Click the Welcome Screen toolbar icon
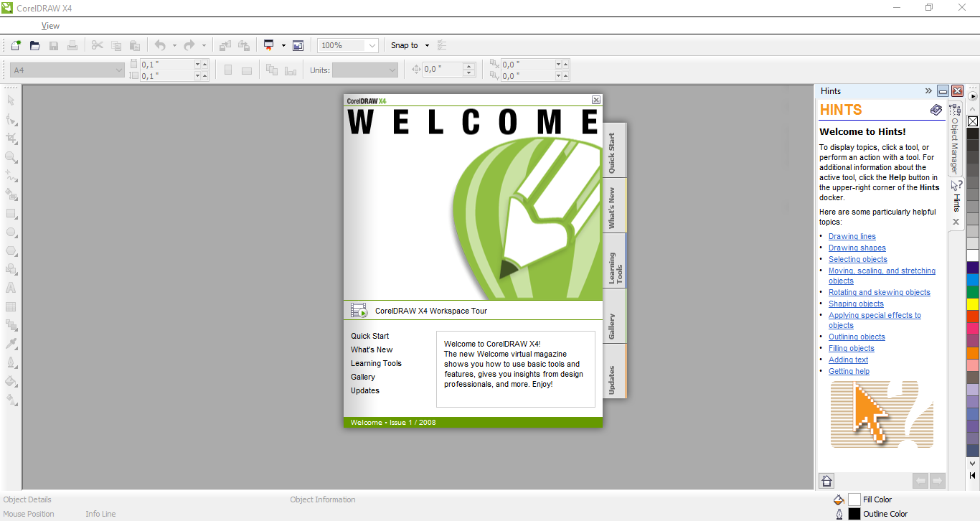Viewport: 980px width, 521px height. coord(298,45)
